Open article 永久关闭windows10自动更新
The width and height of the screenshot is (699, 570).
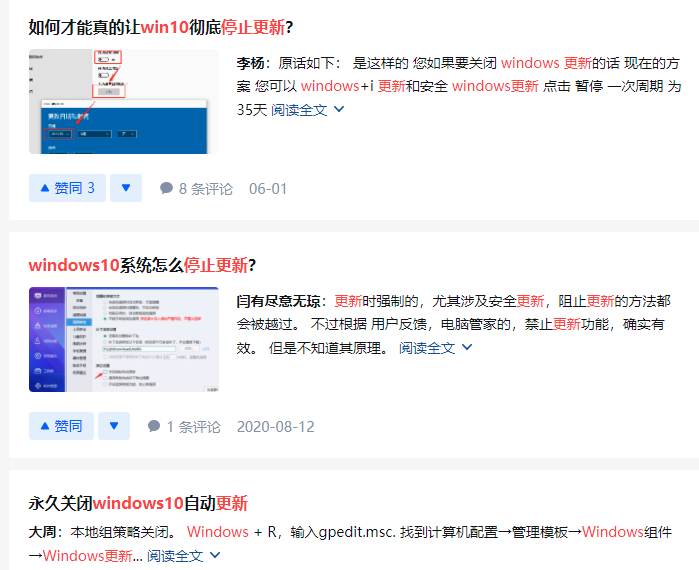coord(138,503)
